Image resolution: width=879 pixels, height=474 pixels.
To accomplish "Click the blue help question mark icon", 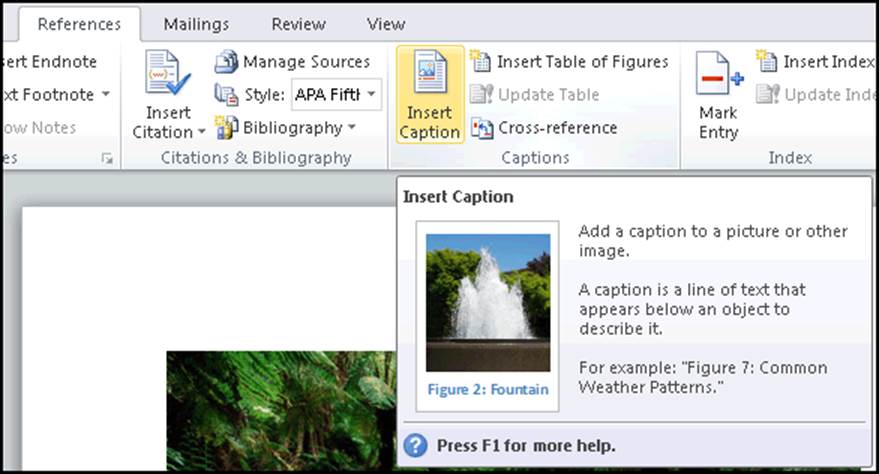I will point(416,445).
